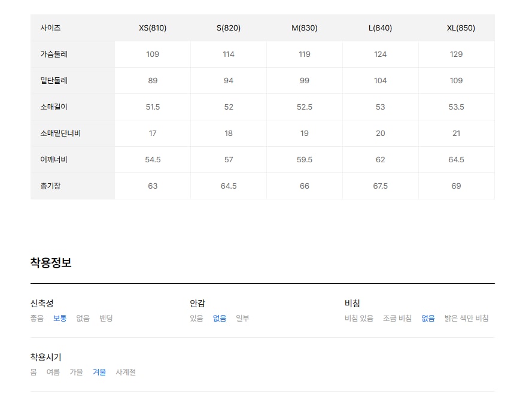Click the M(830) column header
The height and width of the screenshot is (412, 532).
(305, 28)
